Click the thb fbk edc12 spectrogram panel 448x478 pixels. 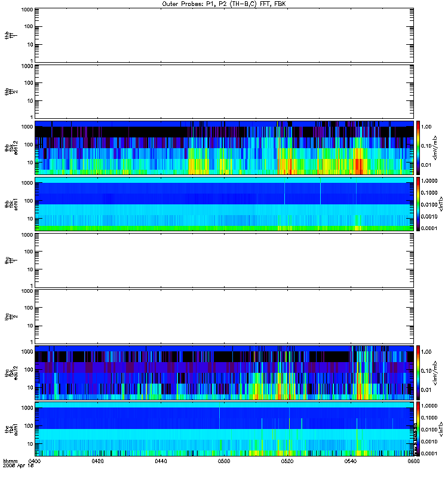tap(224, 148)
